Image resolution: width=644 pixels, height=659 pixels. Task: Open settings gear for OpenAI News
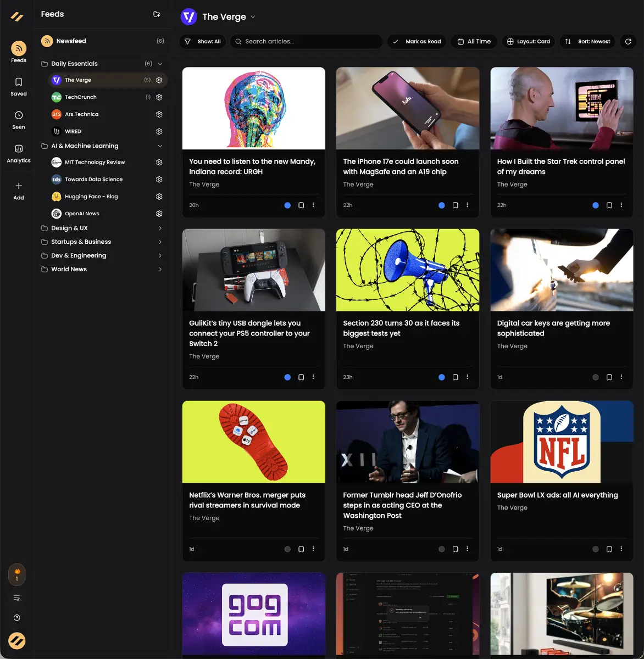tap(159, 214)
